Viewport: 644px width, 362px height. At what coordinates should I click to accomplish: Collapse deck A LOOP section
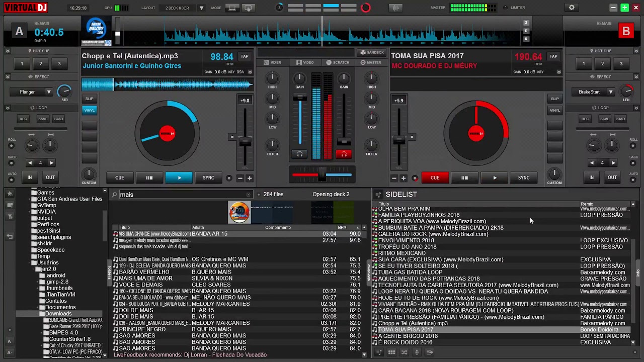8,108
